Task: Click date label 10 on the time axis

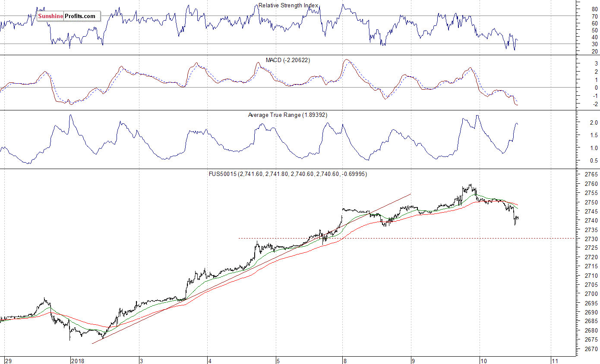Action: point(483,361)
